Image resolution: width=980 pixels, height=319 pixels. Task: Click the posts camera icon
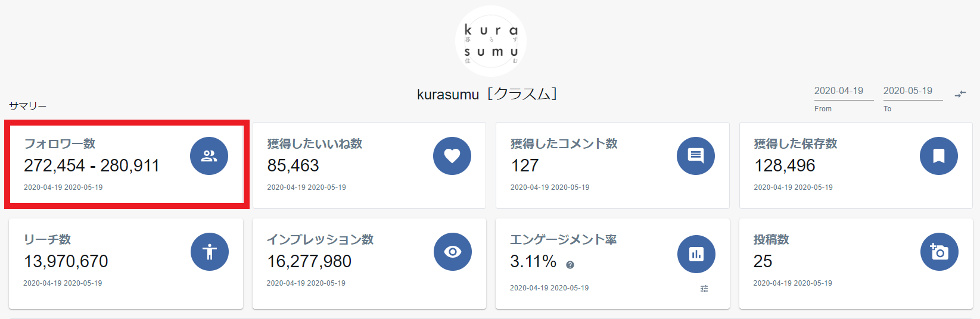[939, 252]
